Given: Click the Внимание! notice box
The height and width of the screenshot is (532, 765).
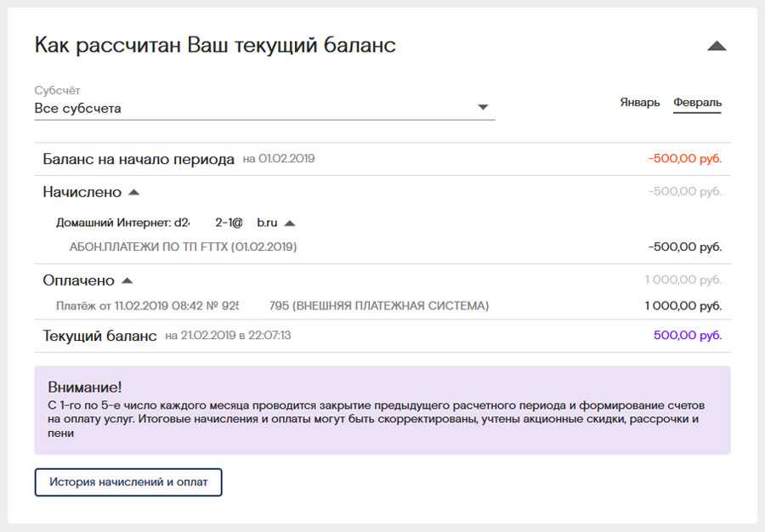Looking at the screenshot, I should coord(382,410).
